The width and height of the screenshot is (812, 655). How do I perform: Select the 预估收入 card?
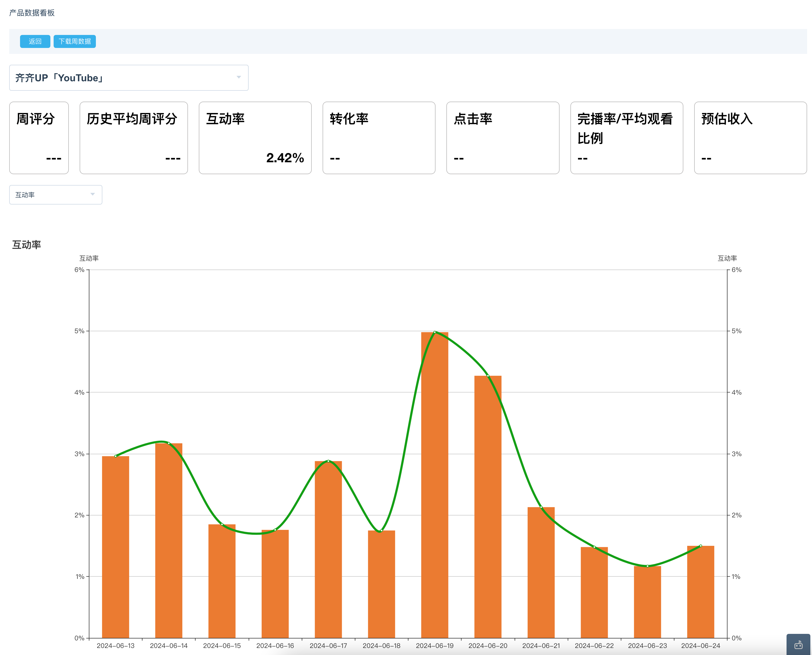coord(750,138)
